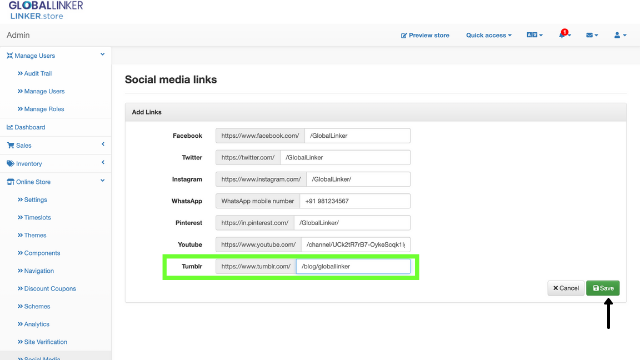Screen dimensions: 640x360
Task: Click the https://twitter.com/ prefix text
Action: (x=248, y=158)
